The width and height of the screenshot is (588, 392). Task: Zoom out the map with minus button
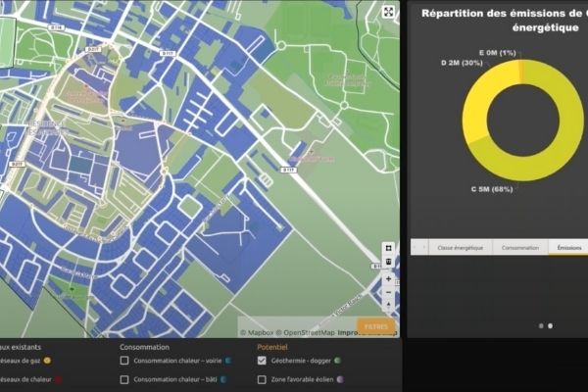388,292
